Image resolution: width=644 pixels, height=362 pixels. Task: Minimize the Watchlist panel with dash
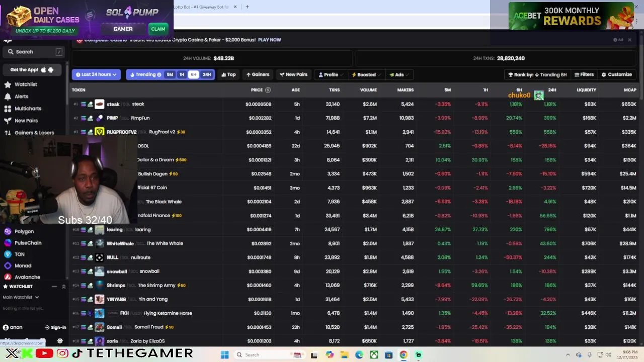pyautogui.click(x=54, y=287)
